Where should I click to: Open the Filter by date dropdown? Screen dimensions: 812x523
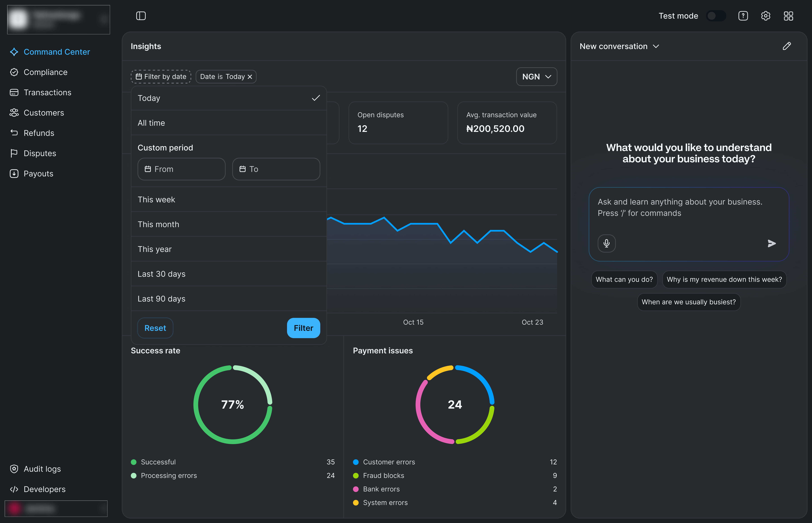(x=161, y=77)
